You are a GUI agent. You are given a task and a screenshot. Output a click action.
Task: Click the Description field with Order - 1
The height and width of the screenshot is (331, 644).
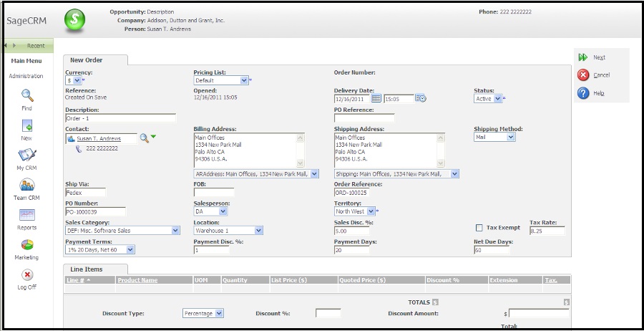pyautogui.click(x=121, y=118)
